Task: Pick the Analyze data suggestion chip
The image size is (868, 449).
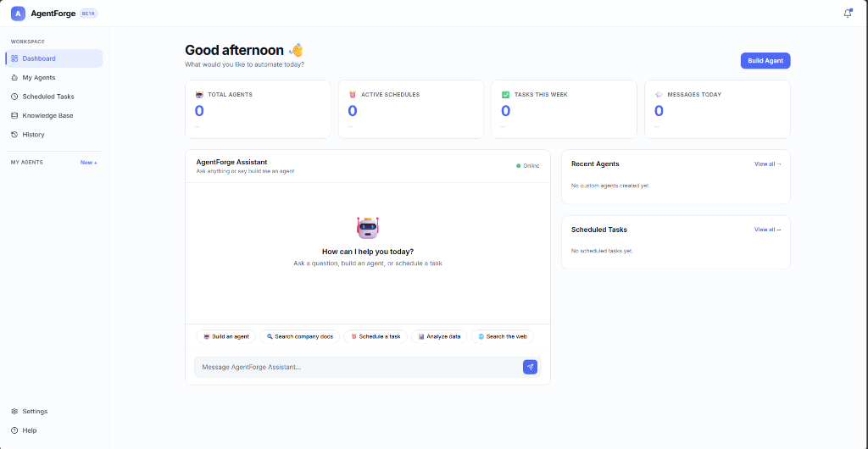Action: 439,336
